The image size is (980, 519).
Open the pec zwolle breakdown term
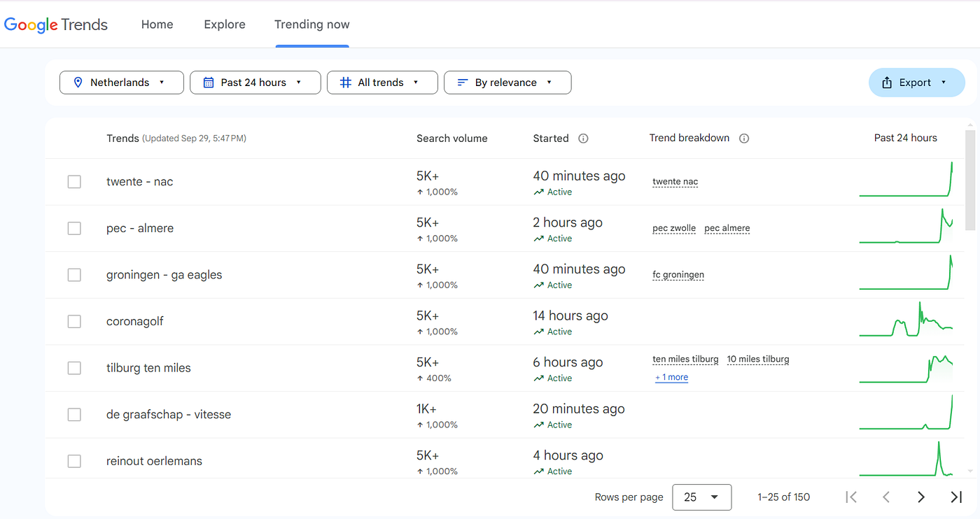point(674,228)
